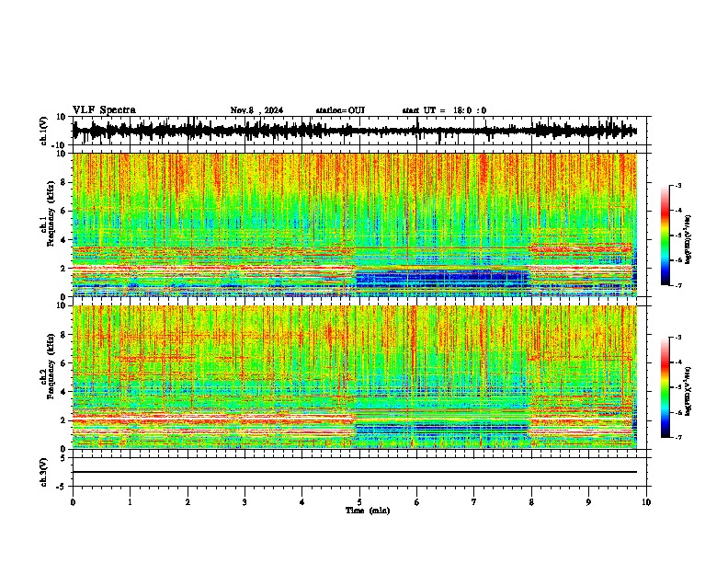
Task: Click the 6 minute tick label
Action: click(x=417, y=502)
